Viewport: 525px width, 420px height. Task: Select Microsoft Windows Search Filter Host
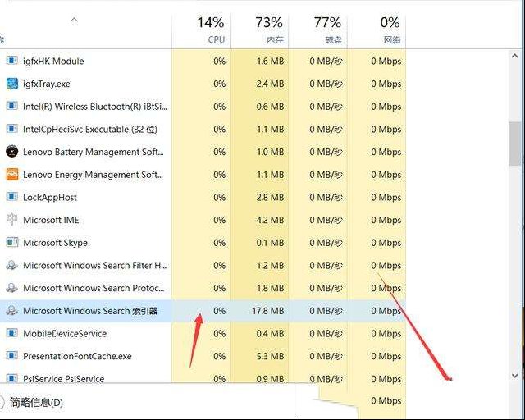coord(203,265)
